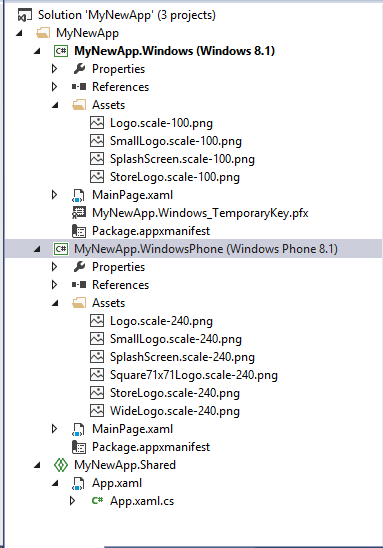Select Package.appxmanifest in Windows 8.1 project

pyautogui.click(x=151, y=231)
